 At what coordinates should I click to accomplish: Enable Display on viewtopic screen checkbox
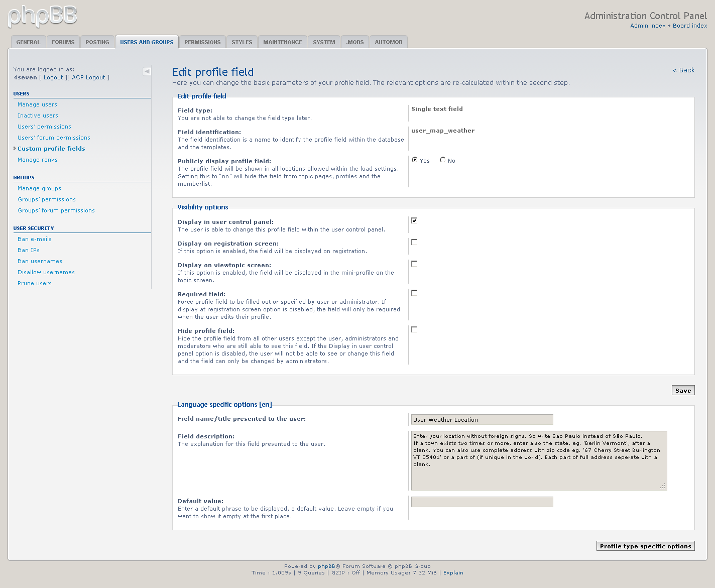[x=414, y=264]
